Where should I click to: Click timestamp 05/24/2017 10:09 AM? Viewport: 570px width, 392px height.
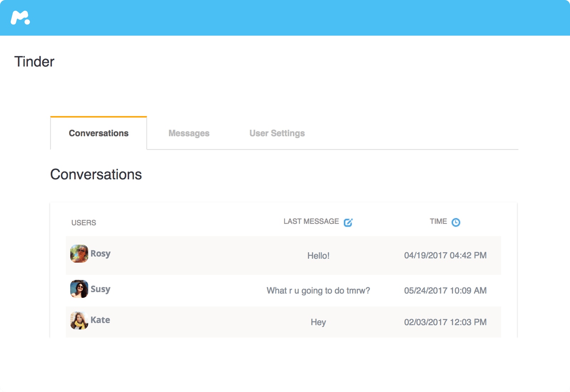pos(445,290)
